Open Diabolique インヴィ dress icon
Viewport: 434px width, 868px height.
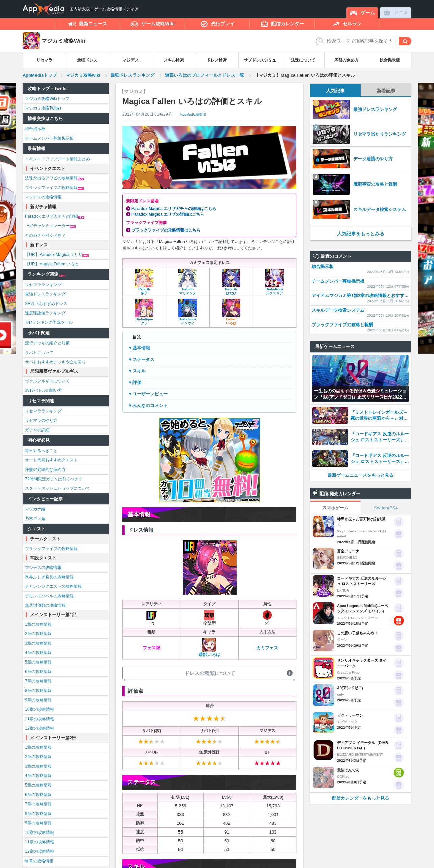[188, 308]
